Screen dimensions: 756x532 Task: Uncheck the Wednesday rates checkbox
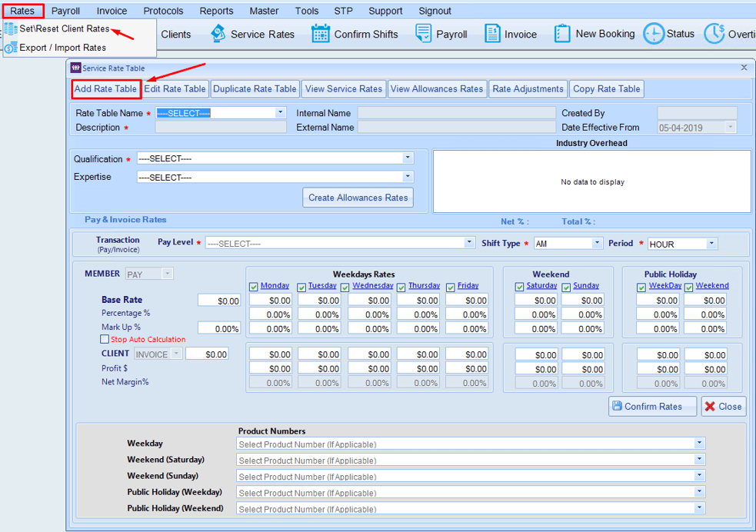pyautogui.click(x=345, y=286)
